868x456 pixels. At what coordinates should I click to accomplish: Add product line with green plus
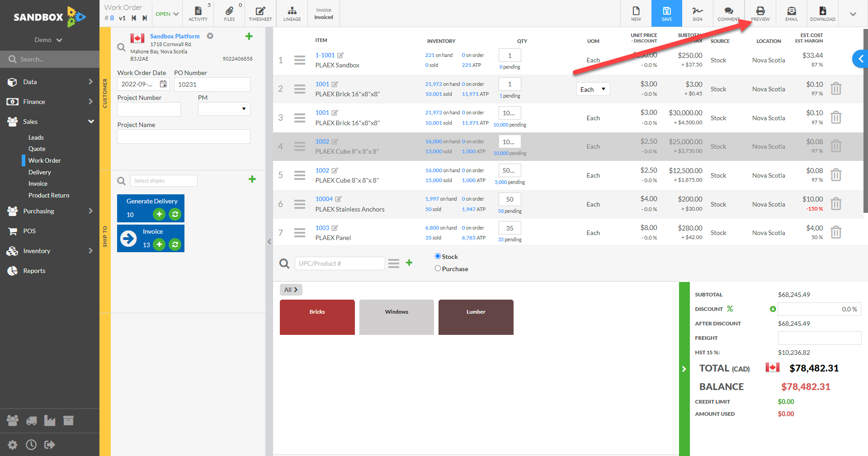tap(409, 263)
